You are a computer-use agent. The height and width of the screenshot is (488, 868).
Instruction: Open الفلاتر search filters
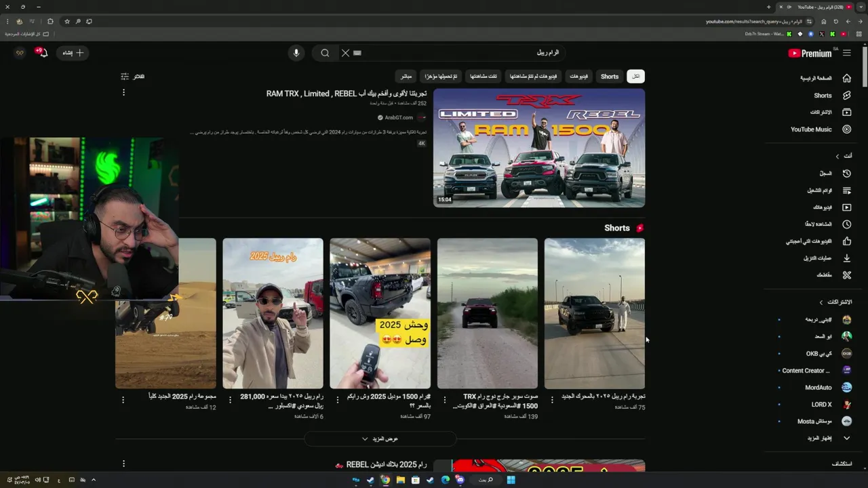coord(132,77)
